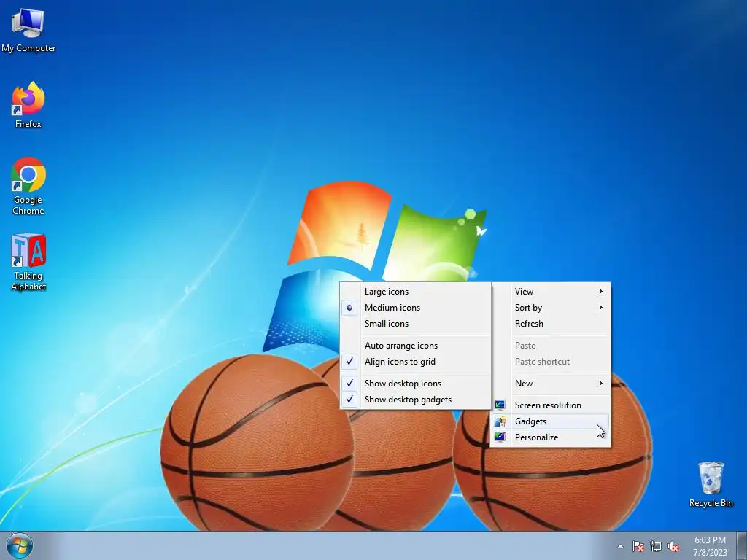Image resolution: width=747 pixels, height=560 pixels.
Task: Toggle Align icons to grid
Action: [x=415, y=362]
